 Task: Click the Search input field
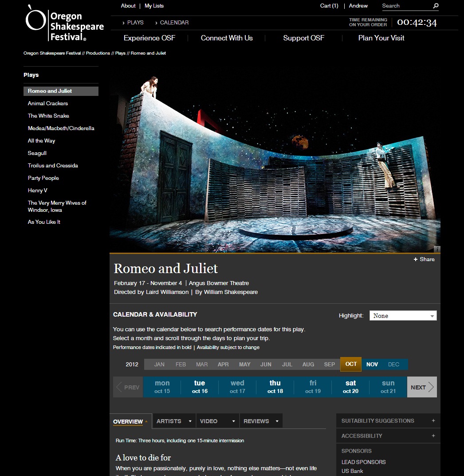point(406,6)
